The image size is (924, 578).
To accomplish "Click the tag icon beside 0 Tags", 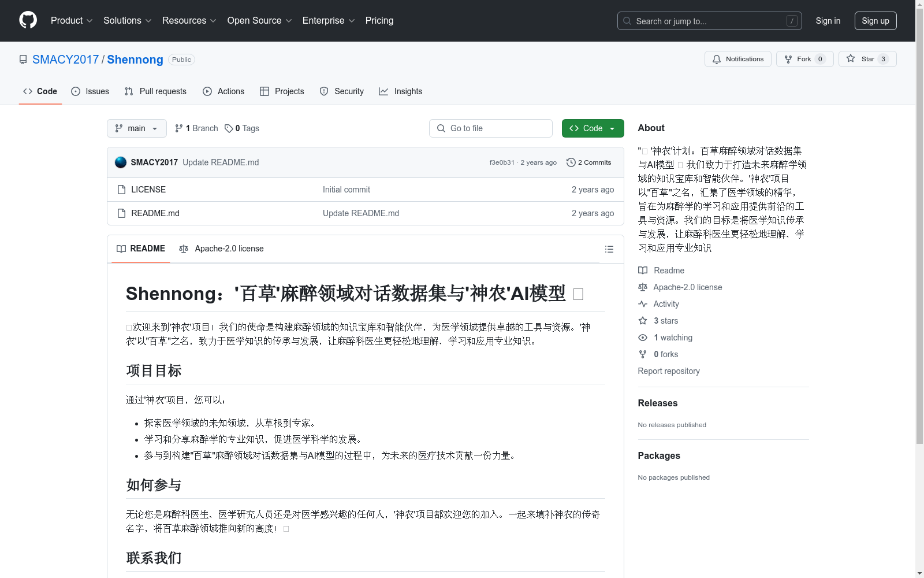I will pyautogui.click(x=229, y=128).
